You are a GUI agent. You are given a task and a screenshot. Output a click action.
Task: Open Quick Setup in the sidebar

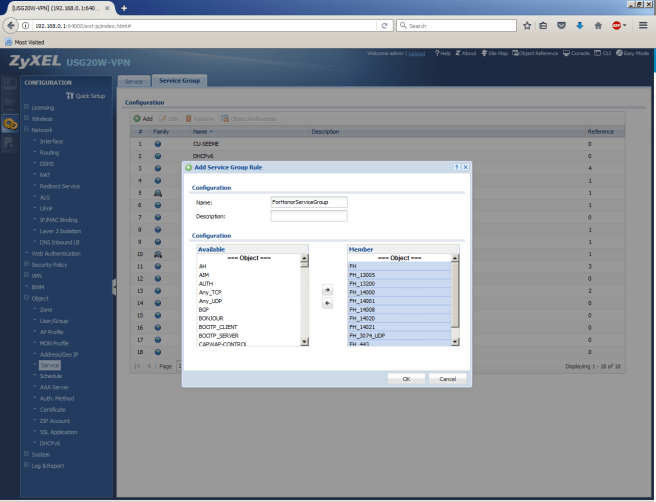coord(88,96)
